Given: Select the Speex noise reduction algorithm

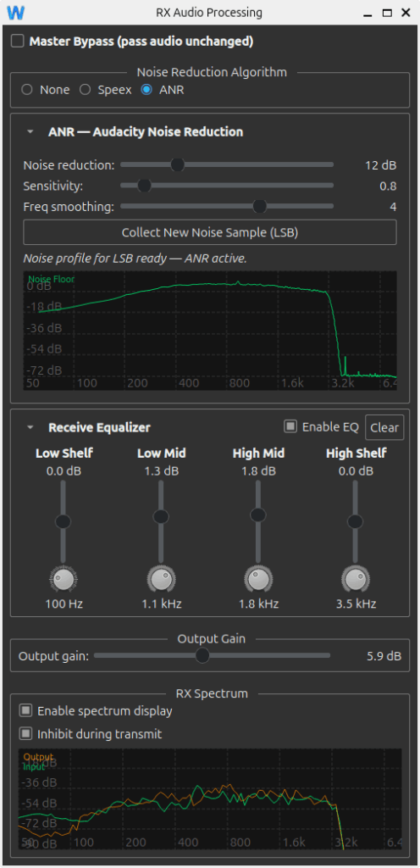Looking at the screenshot, I should (86, 90).
